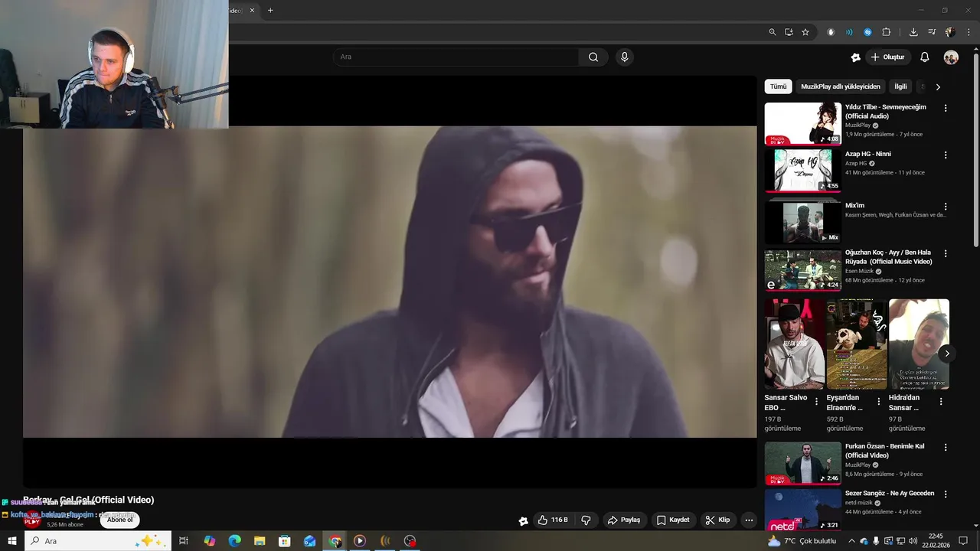Click the sparkle icon left of like button
The image size is (980, 551).
click(524, 521)
